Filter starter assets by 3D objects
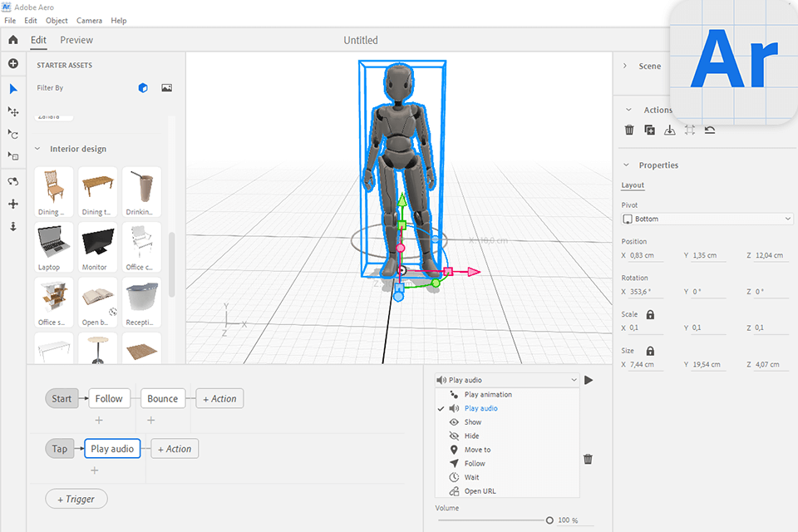The height and width of the screenshot is (532, 798). [x=143, y=88]
